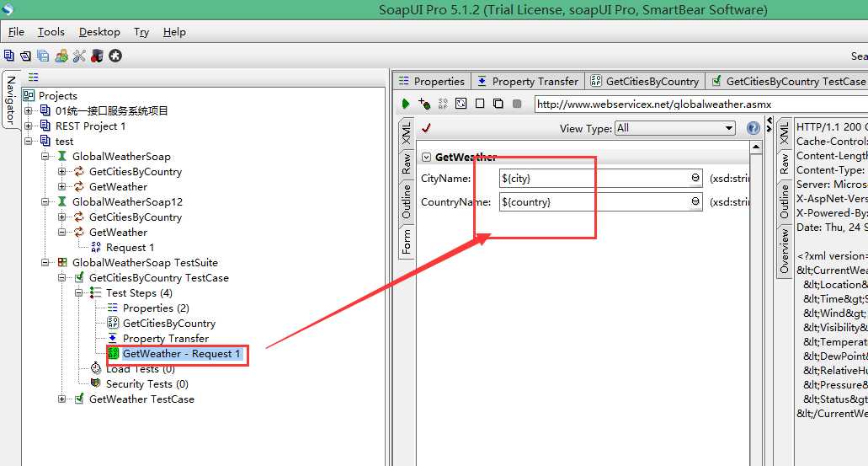Image resolution: width=868 pixels, height=466 pixels.
Task: Click the grey SOAP icon in request toolbar
Action: tap(443, 104)
